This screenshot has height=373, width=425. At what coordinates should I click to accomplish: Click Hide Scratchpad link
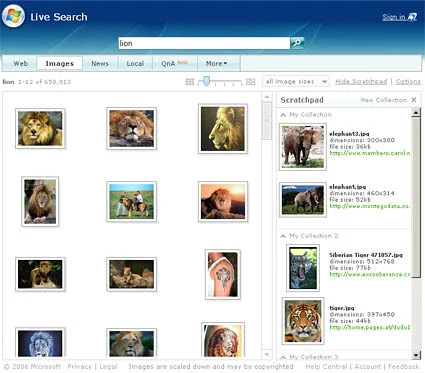(x=361, y=82)
